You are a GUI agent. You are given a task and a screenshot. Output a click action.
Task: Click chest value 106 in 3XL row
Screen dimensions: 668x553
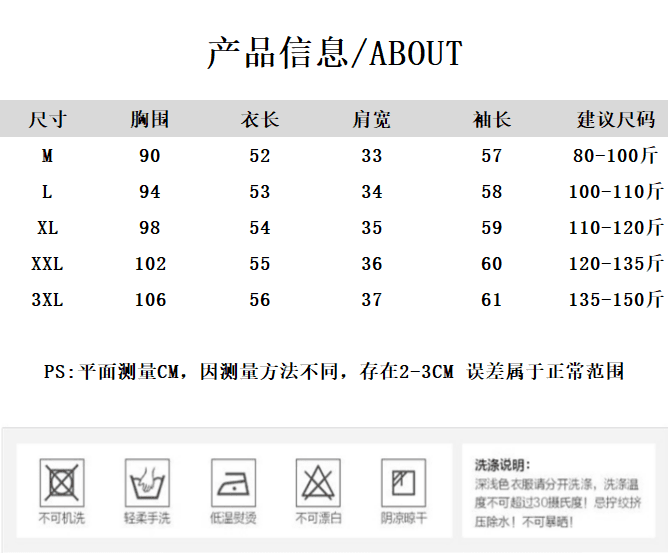(x=150, y=300)
